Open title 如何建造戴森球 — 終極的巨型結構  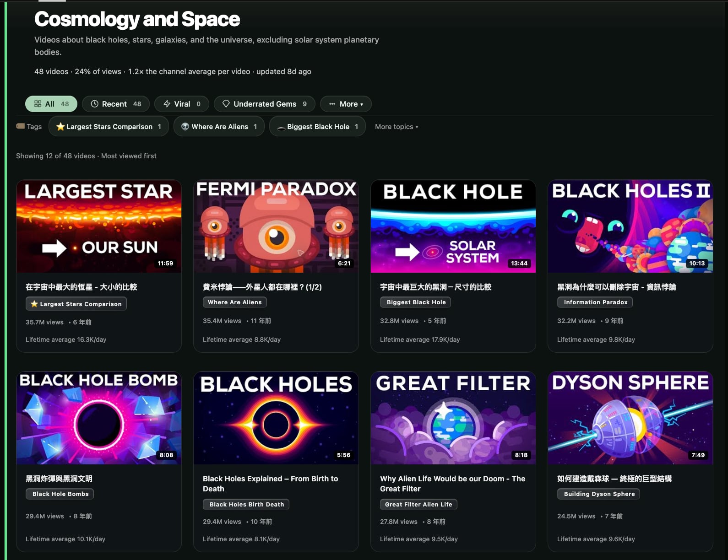pos(614,479)
